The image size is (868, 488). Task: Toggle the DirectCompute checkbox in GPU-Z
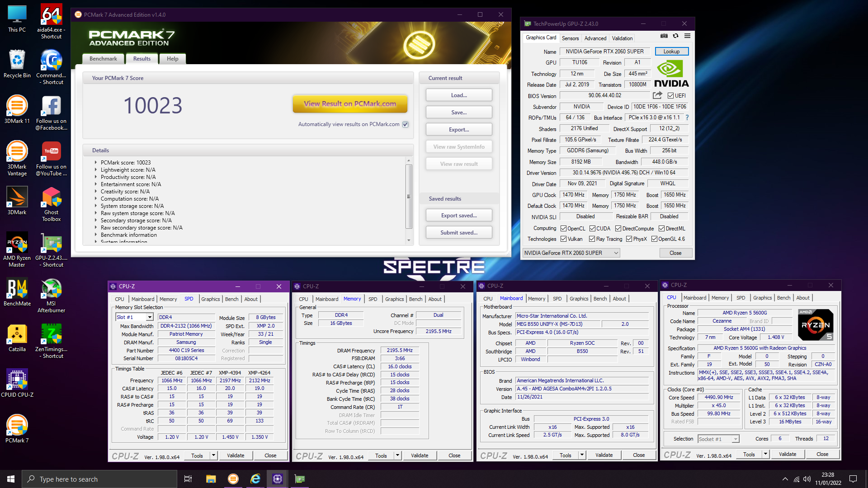pos(618,229)
